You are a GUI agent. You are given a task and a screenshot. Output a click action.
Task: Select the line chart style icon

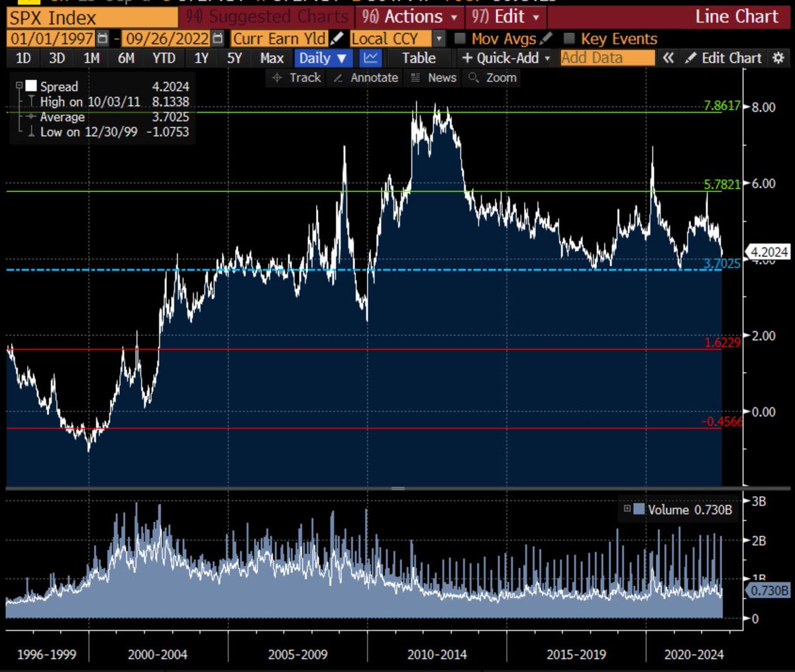pos(370,58)
